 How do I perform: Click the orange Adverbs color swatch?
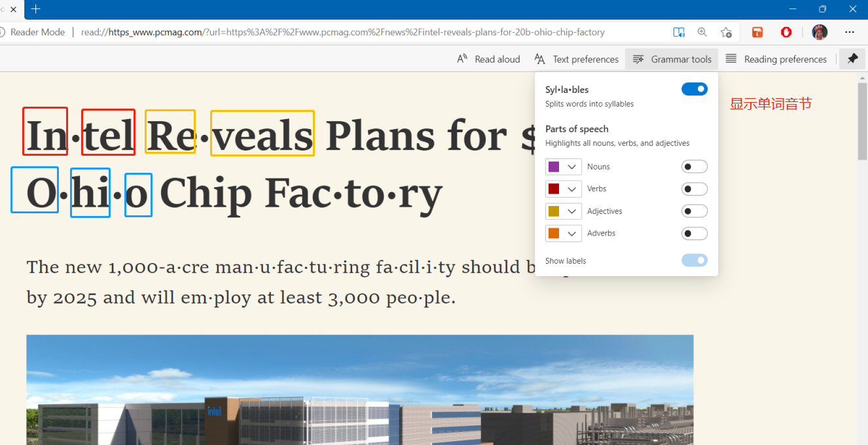click(x=554, y=234)
